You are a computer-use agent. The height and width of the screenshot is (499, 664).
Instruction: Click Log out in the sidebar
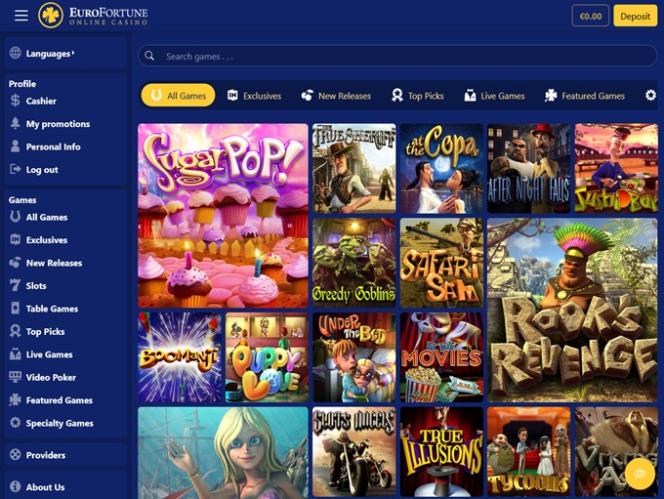[x=42, y=170]
